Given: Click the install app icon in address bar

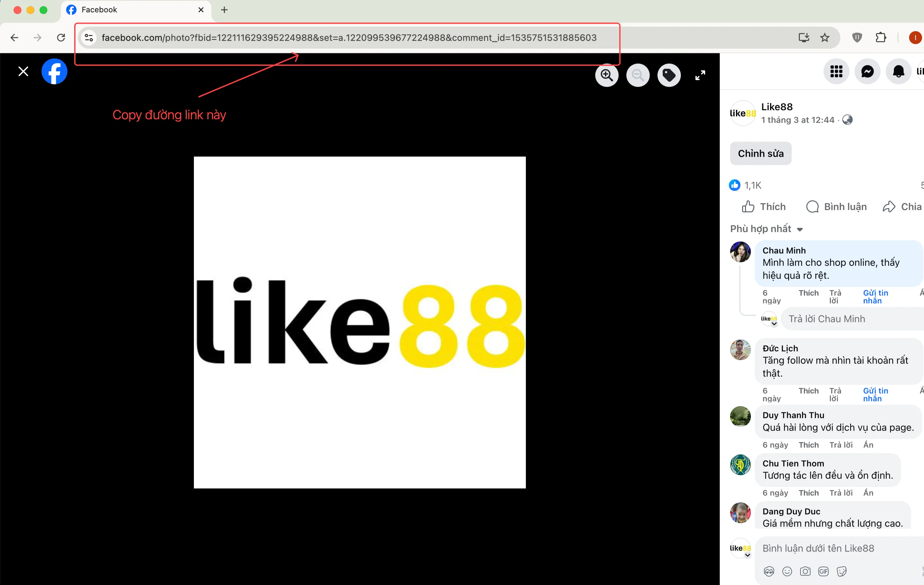Looking at the screenshot, I should click(x=804, y=38).
